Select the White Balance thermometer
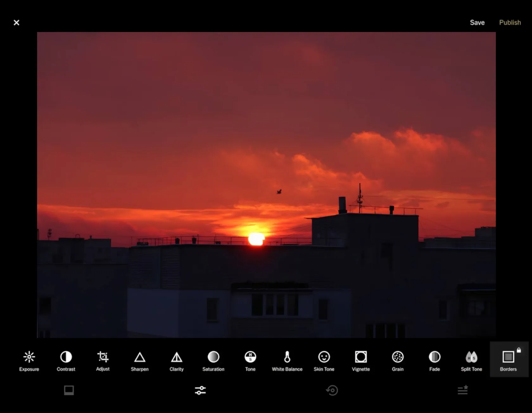 tap(287, 360)
